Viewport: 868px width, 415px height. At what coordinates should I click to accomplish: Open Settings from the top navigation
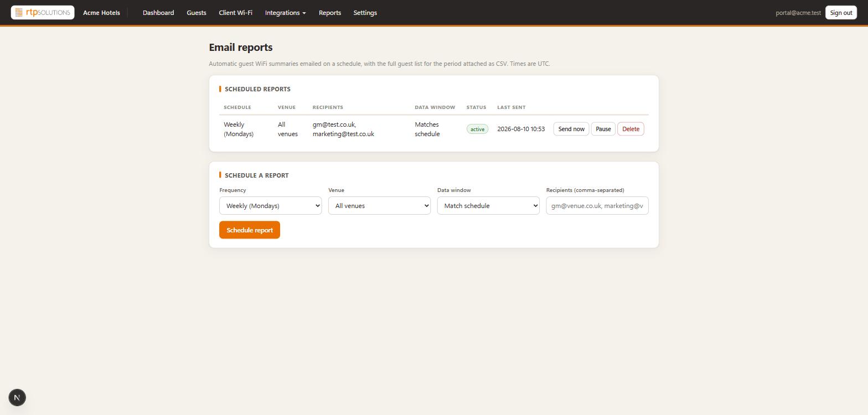tap(365, 13)
